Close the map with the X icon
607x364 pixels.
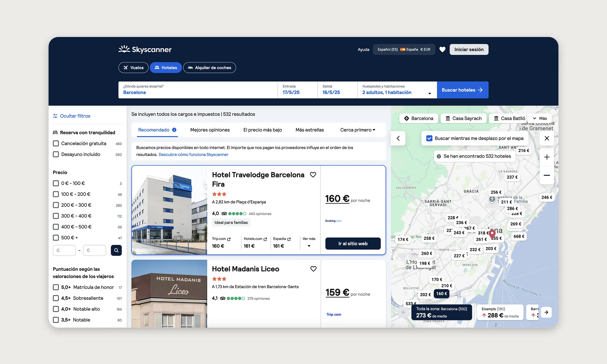tap(547, 138)
